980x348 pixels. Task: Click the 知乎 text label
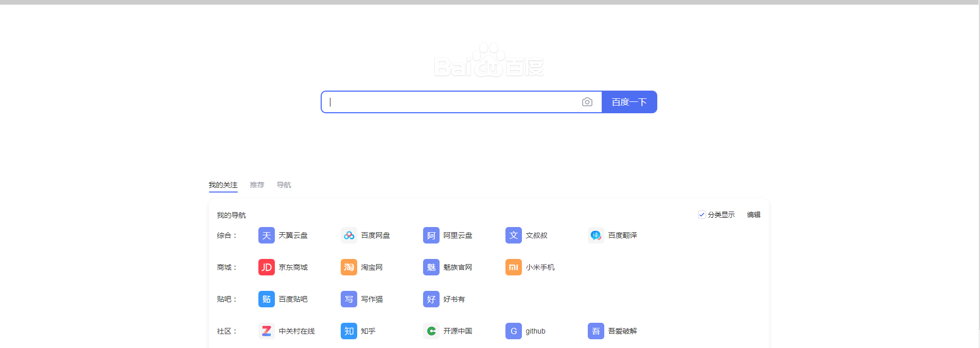[x=368, y=331]
